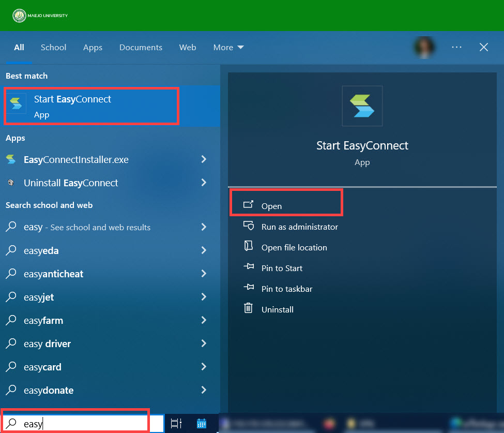Click the search box containing "easy"

coord(83,424)
